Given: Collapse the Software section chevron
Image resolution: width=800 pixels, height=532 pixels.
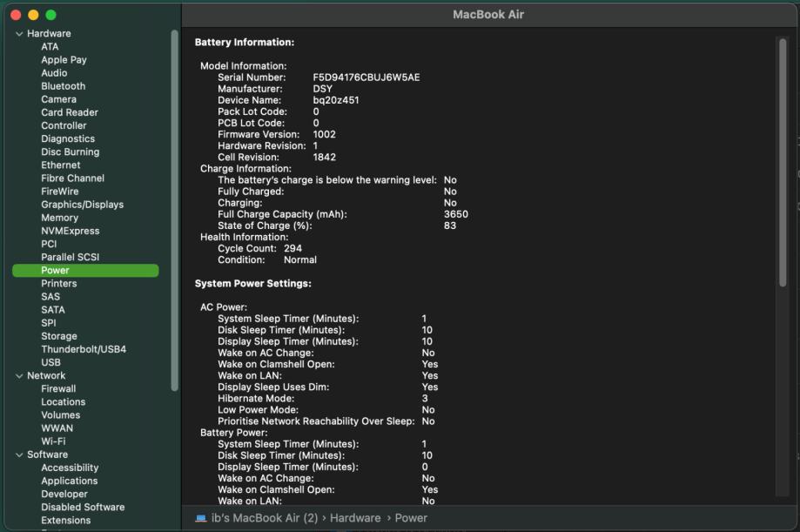Looking at the screenshot, I should click(19, 455).
